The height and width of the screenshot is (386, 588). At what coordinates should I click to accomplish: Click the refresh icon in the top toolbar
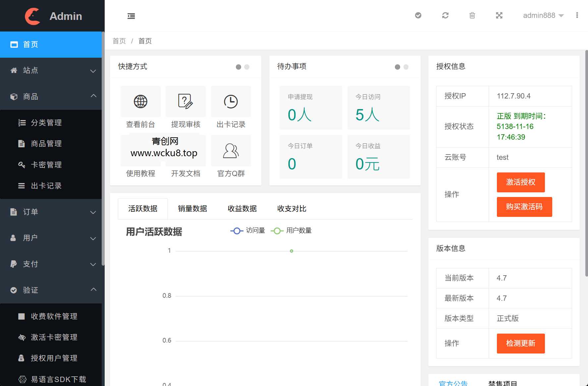pyautogui.click(x=445, y=15)
